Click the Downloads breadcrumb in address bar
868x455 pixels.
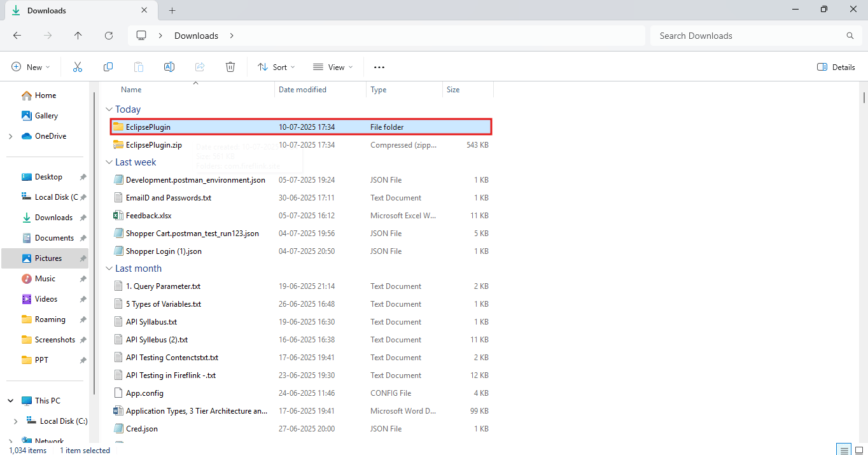[x=196, y=36]
